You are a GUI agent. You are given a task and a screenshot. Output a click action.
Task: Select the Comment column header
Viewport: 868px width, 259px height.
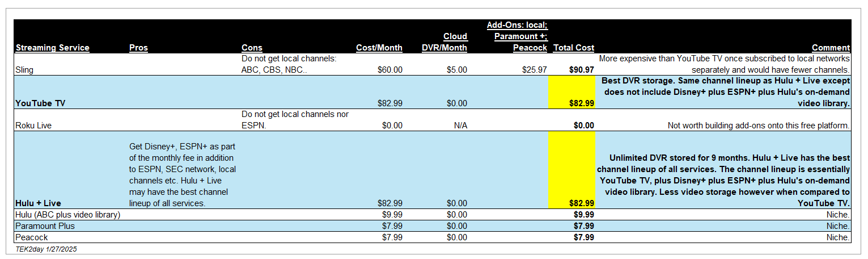(831, 48)
